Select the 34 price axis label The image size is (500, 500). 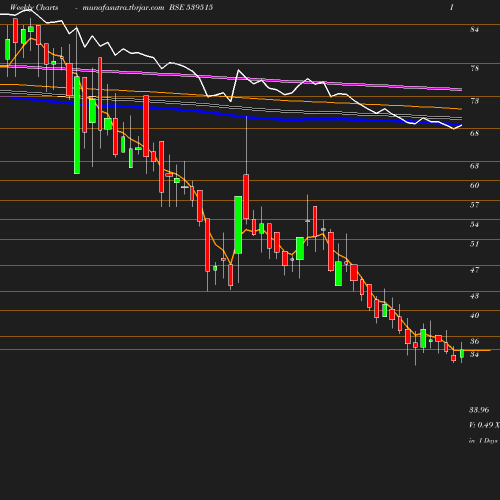pyautogui.click(x=474, y=354)
